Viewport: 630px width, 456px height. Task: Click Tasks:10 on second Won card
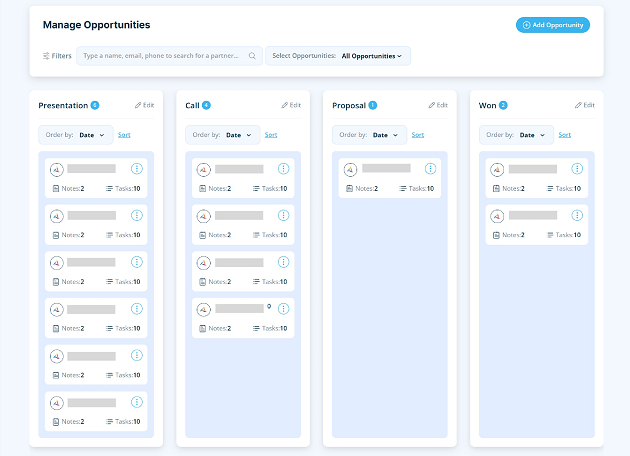(x=564, y=235)
